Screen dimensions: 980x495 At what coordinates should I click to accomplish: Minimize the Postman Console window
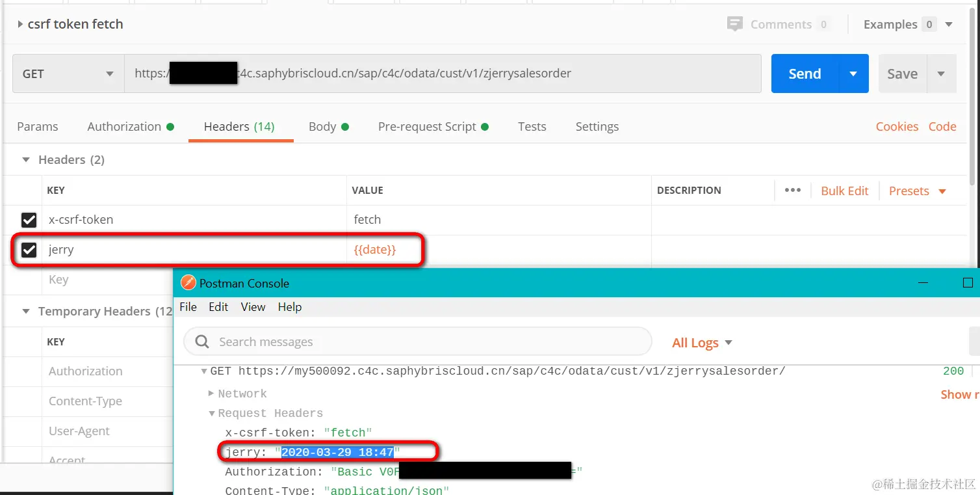pyautogui.click(x=923, y=283)
